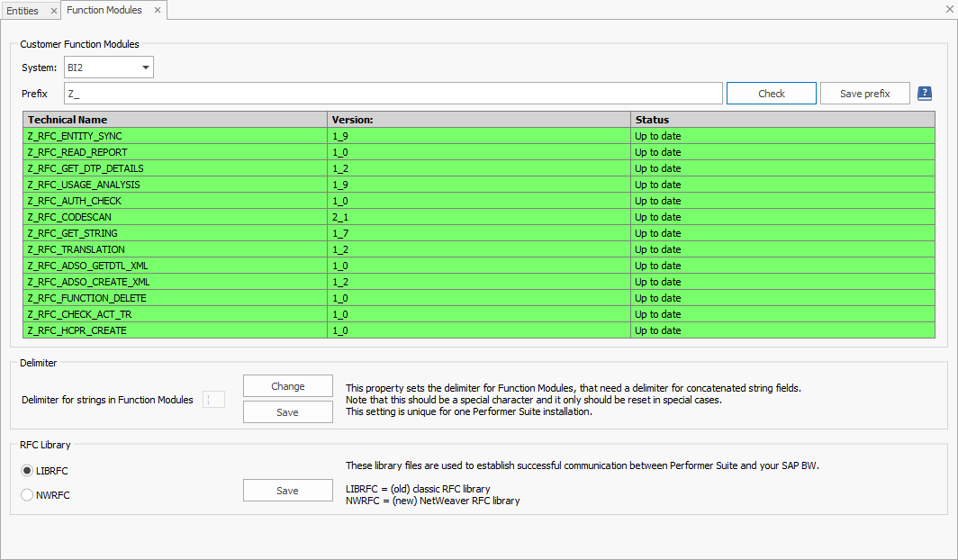Open the System dropdown showing BI2
This screenshot has width=958, height=560.
click(108, 67)
